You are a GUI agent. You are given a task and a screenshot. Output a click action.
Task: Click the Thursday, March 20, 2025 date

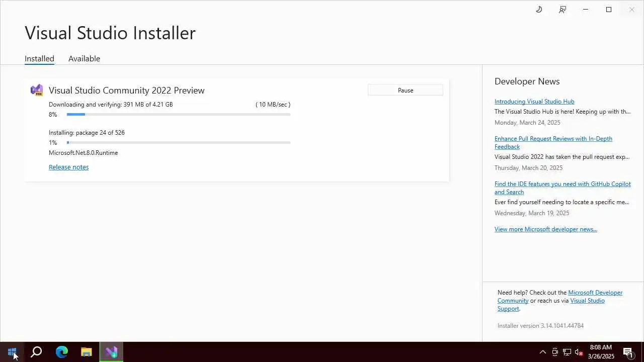528,167
